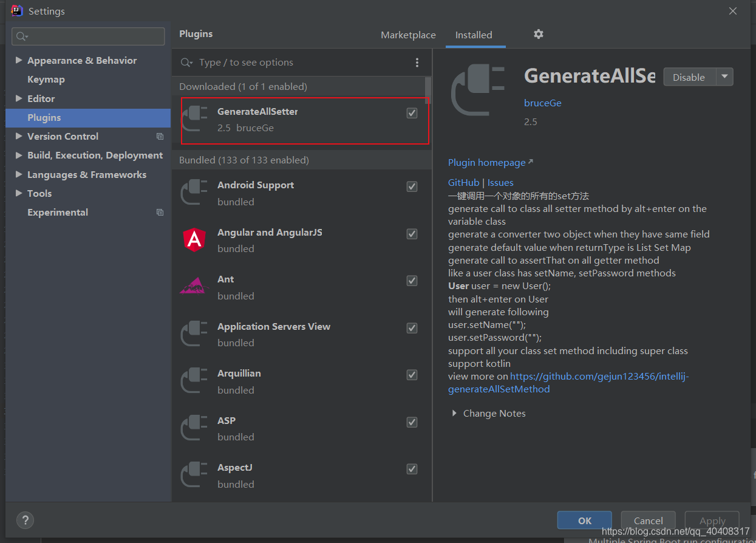Disable the Android Support plugin checkbox
This screenshot has height=543, width=756.
412,186
